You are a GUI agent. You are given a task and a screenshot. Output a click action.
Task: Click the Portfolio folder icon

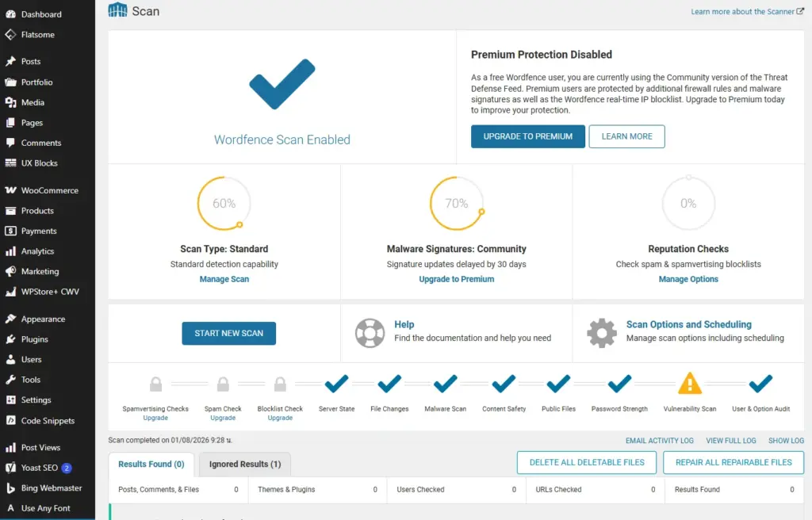point(10,82)
